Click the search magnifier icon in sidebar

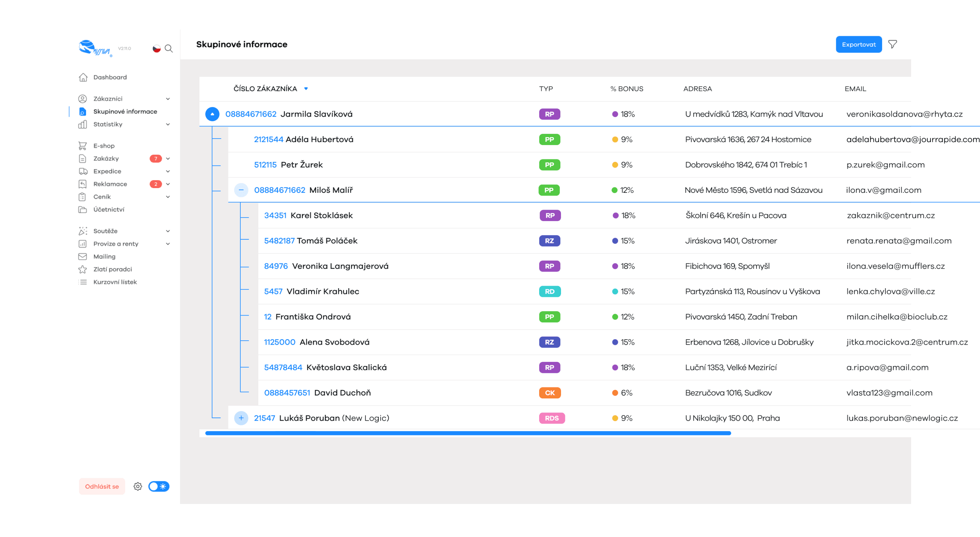(169, 48)
